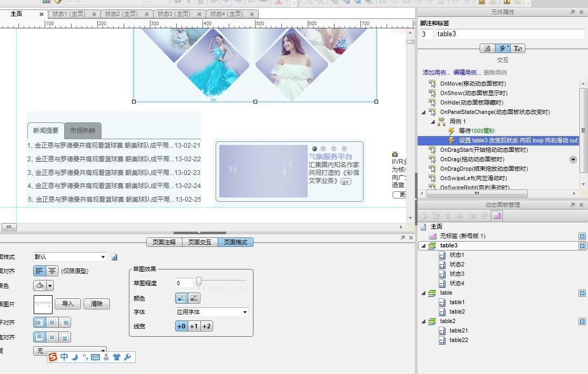Open the background color picker arrow
Screen dimensions: 588x374
(x=50, y=286)
